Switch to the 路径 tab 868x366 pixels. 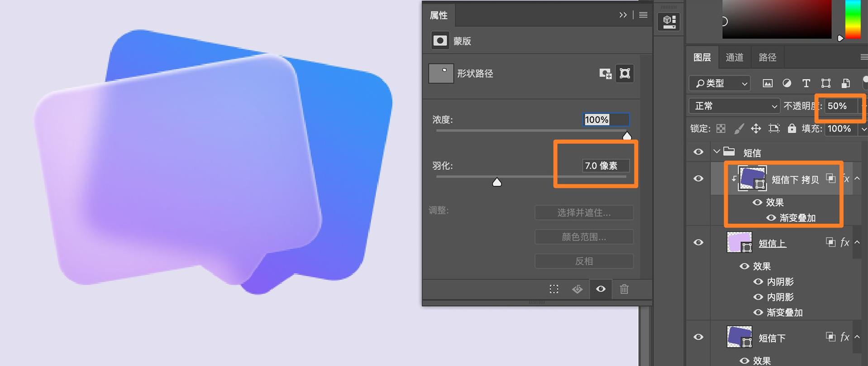(x=768, y=58)
